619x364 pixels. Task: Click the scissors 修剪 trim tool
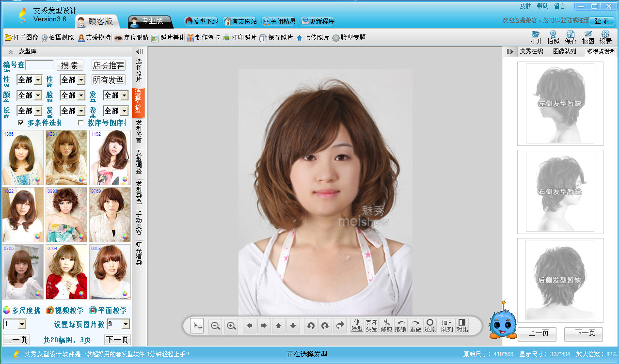386,325
